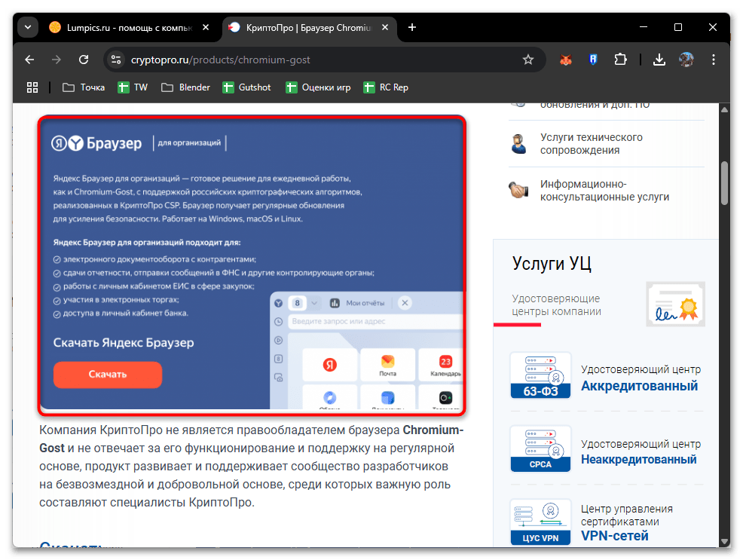Viewport: 743px width, 560px height.
Task: Click the для организаций label in banner
Action: [x=189, y=142]
